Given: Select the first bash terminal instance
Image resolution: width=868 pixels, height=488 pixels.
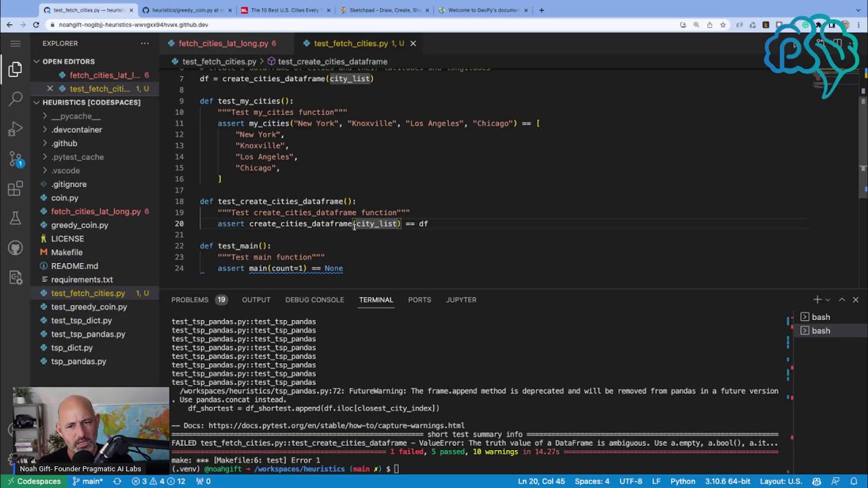Looking at the screenshot, I should [821, 317].
